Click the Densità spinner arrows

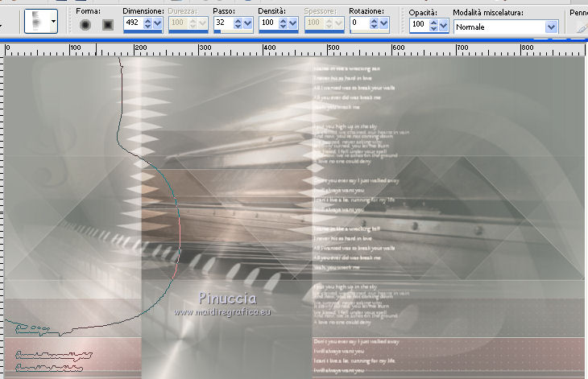pos(283,23)
